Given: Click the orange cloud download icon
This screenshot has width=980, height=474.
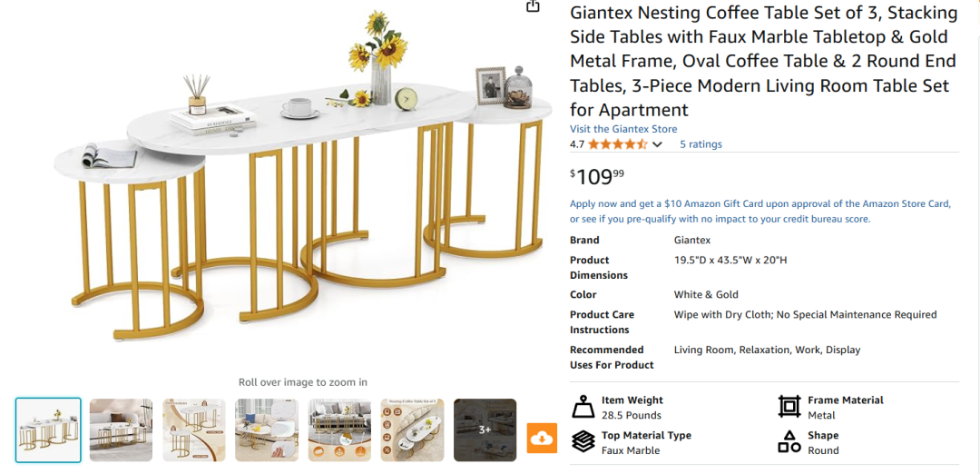Looking at the screenshot, I should (x=542, y=439).
